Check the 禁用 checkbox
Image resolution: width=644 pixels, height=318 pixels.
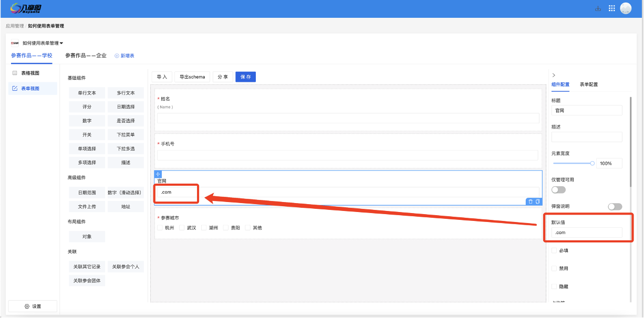point(554,268)
